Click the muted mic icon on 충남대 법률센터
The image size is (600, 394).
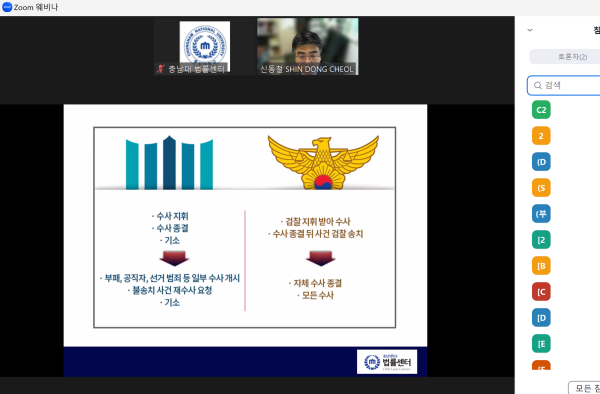click(160, 69)
